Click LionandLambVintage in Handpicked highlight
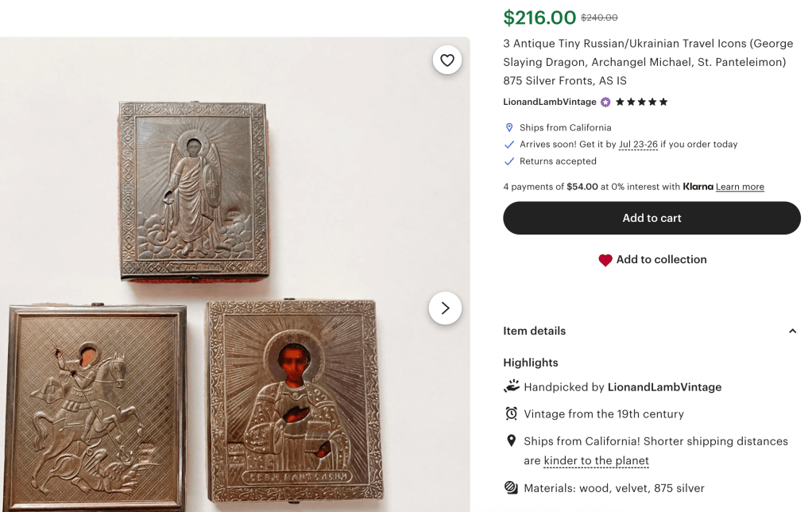 [x=664, y=387]
